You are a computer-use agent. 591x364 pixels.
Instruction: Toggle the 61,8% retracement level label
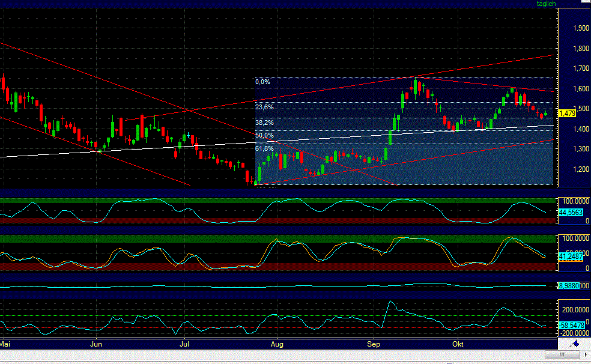point(264,148)
